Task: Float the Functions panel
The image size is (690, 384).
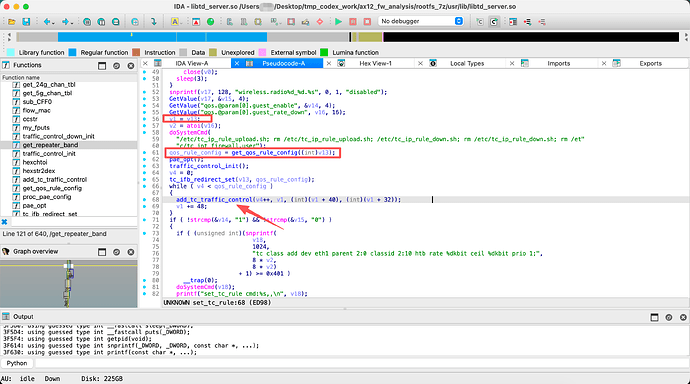Action: coord(102,66)
